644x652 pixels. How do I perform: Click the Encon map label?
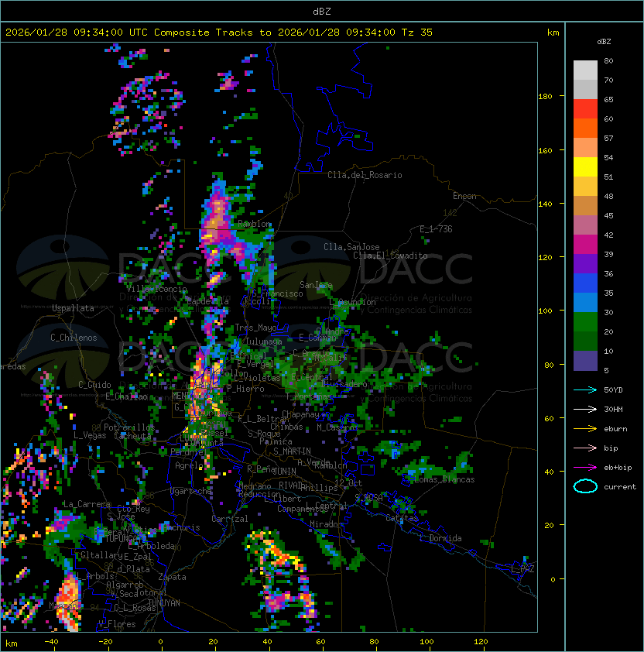[464, 196]
